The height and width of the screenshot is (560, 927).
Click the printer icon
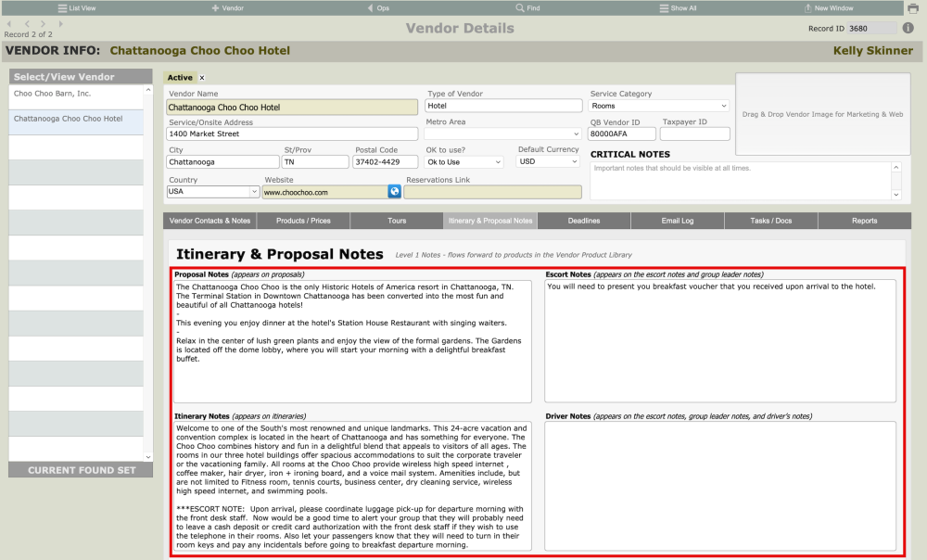(913, 8)
